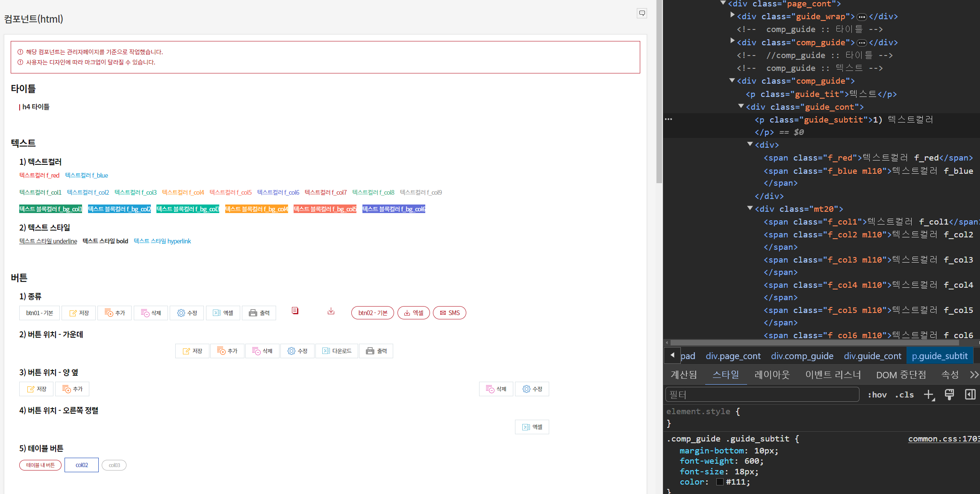Click the #111 color swatch

[720, 482]
